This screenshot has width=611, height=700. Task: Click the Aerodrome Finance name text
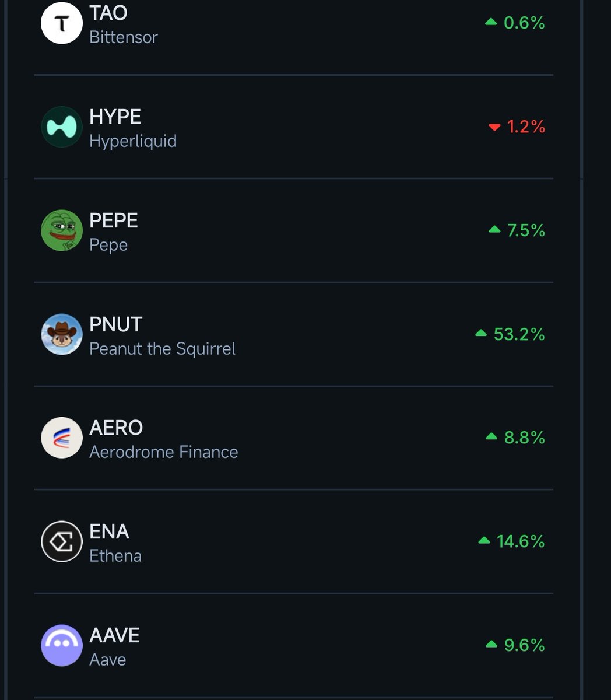(163, 452)
